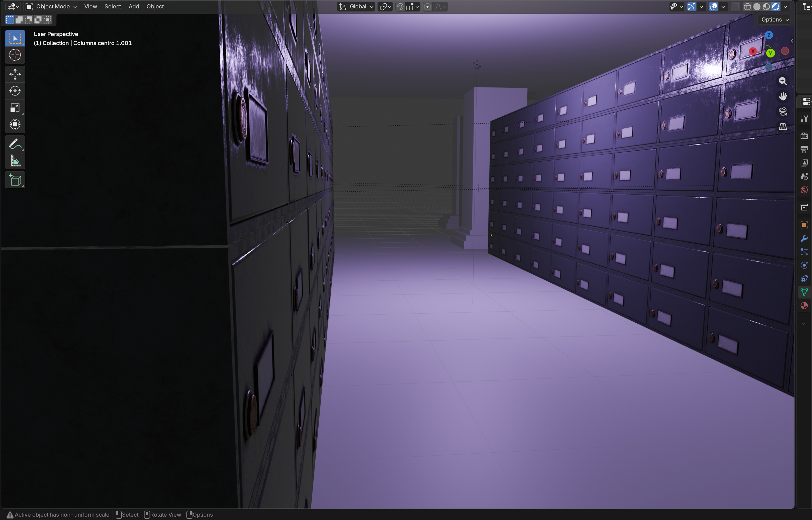Image resolution: width=812 pixels, height=520 pixels.
Task: Open the Object menu
Action: coord(155,6)
